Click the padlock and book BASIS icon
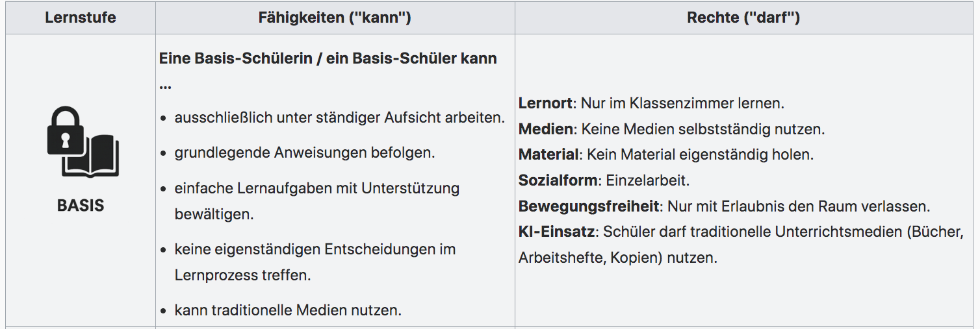 click(83, 142)
